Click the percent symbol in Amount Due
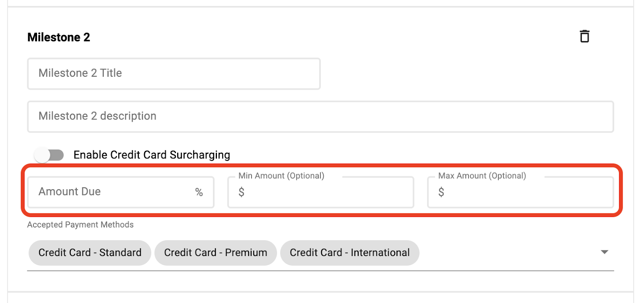This screenshot has width=644, height=303. (199, 192)
